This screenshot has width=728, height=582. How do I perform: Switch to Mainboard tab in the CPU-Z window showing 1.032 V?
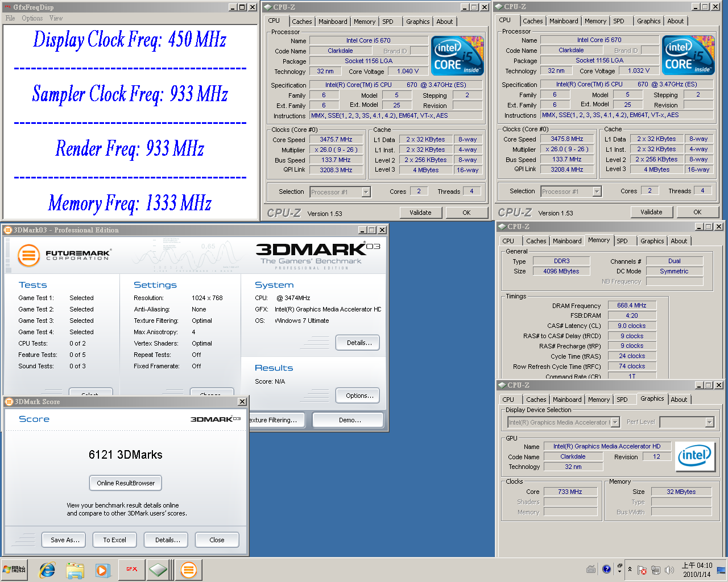coord(564,21)
